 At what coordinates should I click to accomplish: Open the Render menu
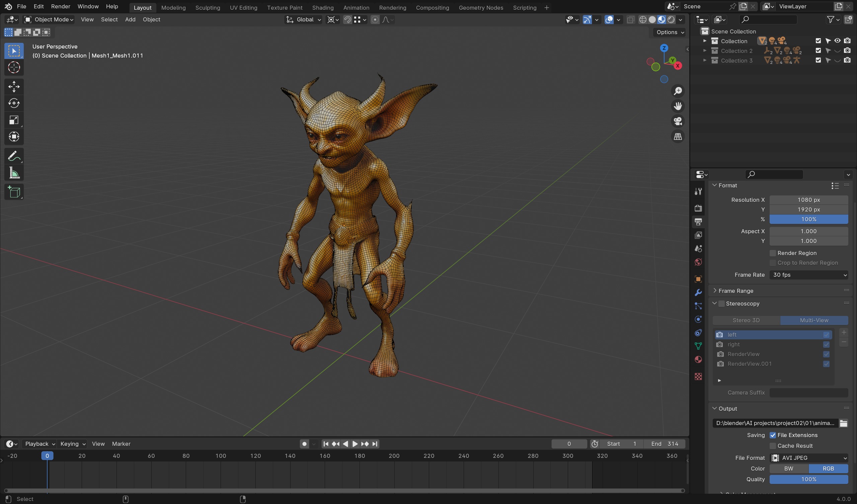click(x=61, y=6)
